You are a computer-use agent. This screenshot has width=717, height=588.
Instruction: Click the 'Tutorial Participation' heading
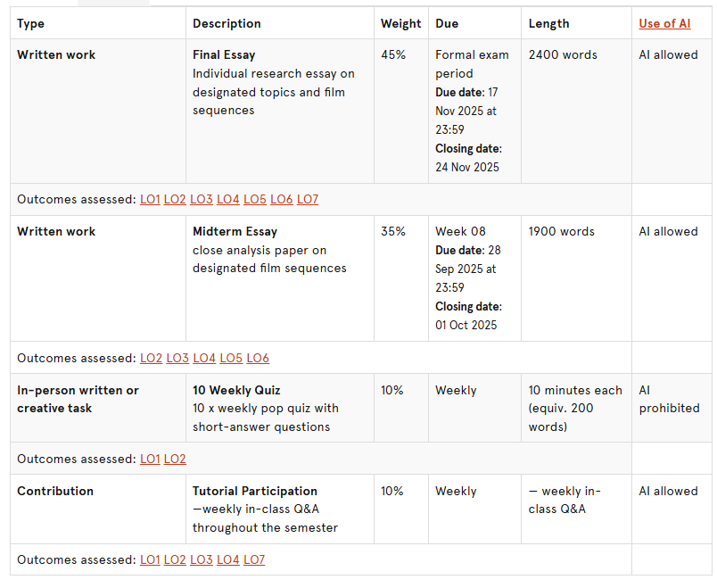coord(254,491)
